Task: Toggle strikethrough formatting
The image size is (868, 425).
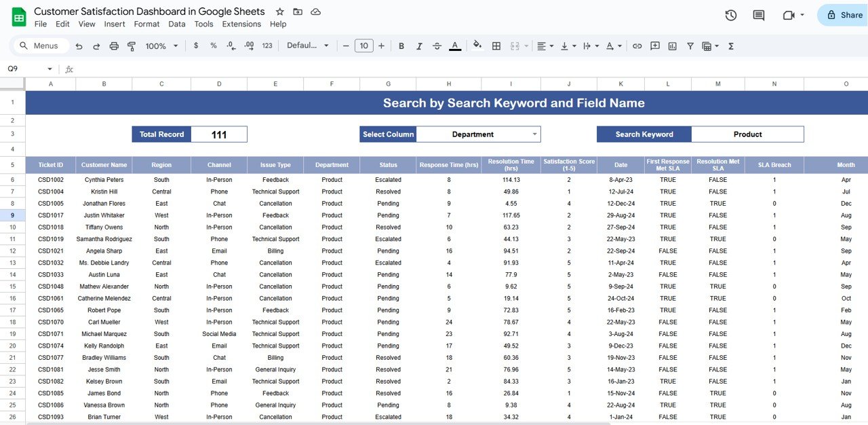Action: click(437, 45)
